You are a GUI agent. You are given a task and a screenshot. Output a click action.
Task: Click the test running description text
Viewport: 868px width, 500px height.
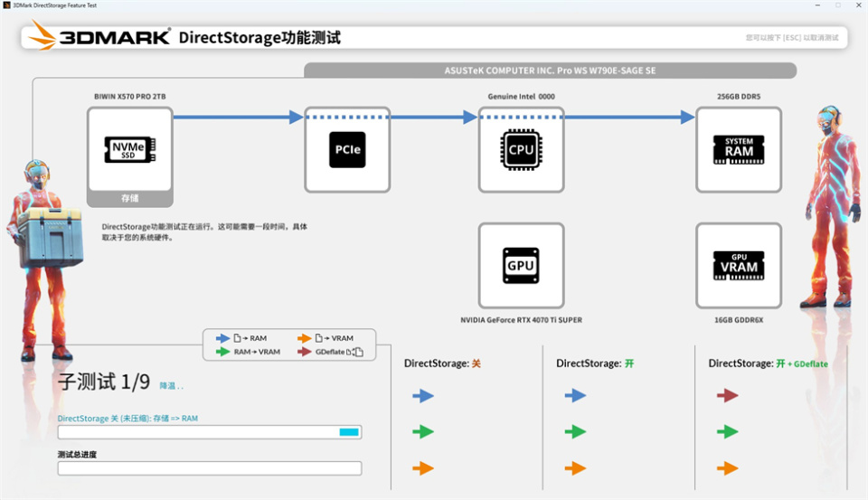pyautogui.click(x=204, y=232)
